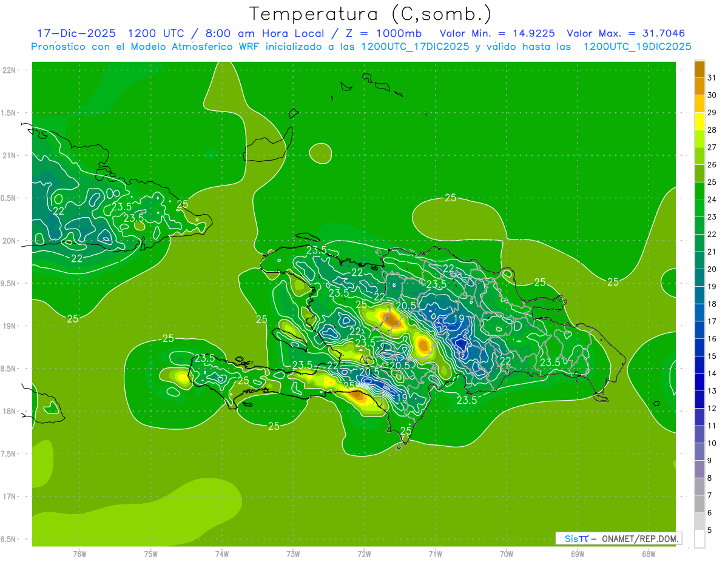Click the 11 label on the color scale
Screen dimensions: 728x562
click(712, 426)
